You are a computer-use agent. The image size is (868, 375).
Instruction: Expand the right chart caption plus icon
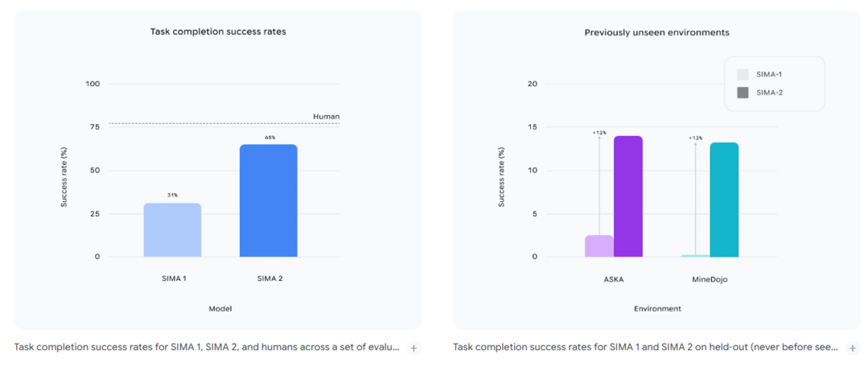click(853, 348)
